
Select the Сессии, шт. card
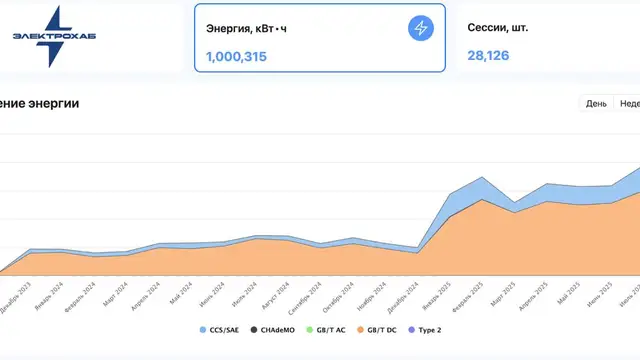549,38
